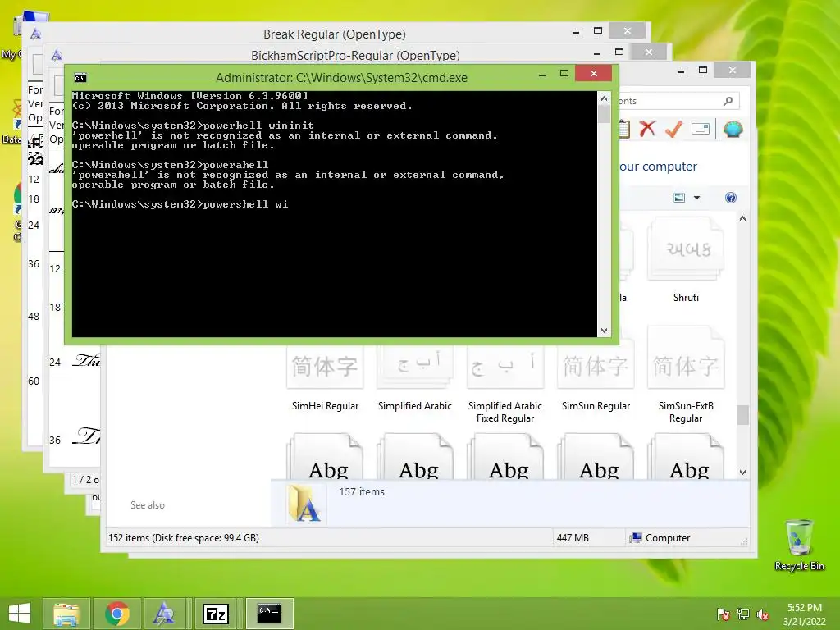840x630 pixels.
Task: Click the '157 items' text in details pane
Action: [362, 491]
